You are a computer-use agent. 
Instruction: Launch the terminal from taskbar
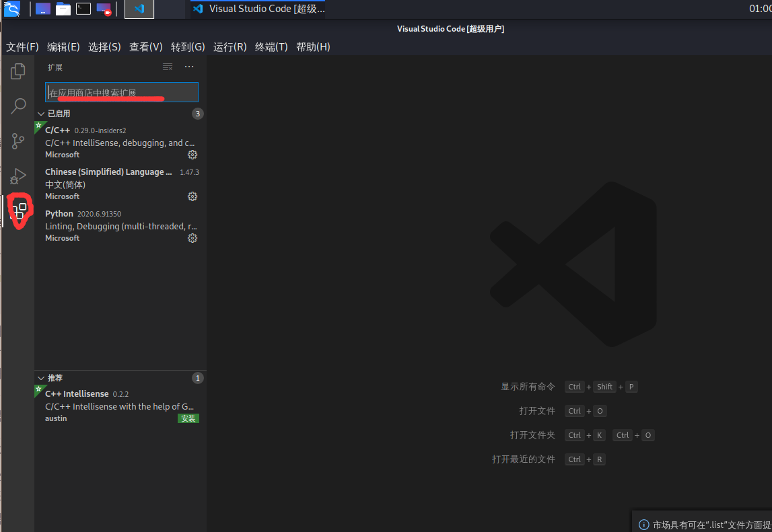pyautogui.click(x=83, y=9)
